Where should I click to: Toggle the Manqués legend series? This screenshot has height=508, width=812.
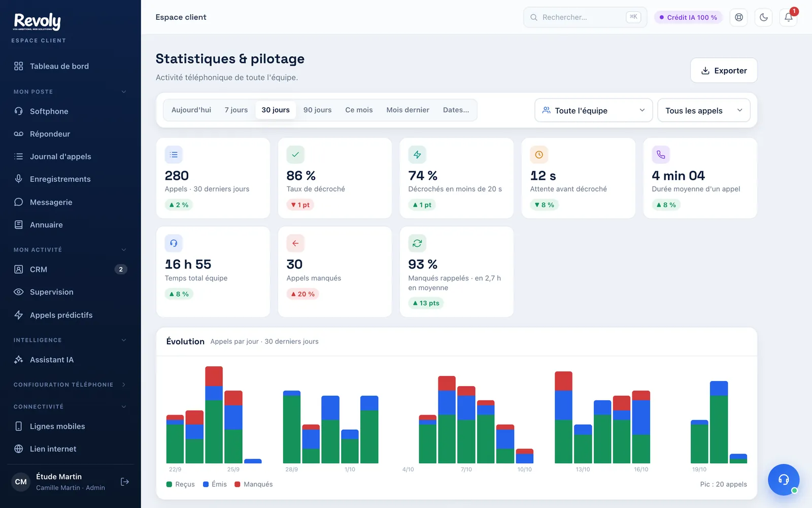[254, 484]
